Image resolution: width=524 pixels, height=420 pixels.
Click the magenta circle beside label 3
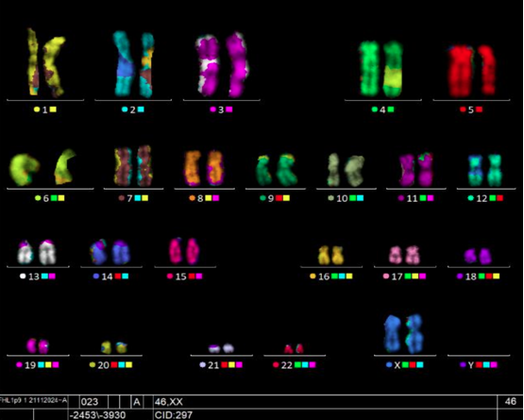[x=212, y=109]
